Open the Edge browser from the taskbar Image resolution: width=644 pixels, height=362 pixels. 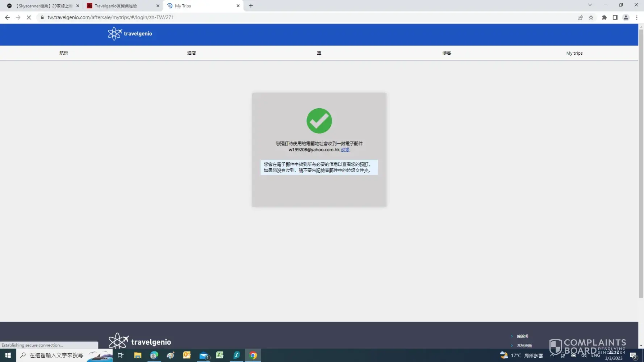154,355
